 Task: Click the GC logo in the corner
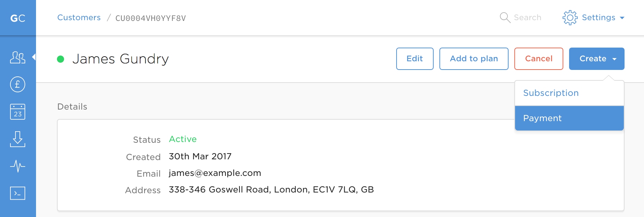18,18
